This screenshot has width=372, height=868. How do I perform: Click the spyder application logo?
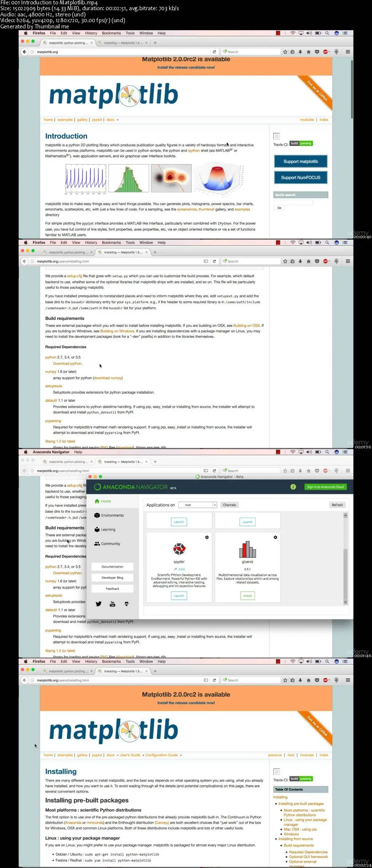pos(179,549)
